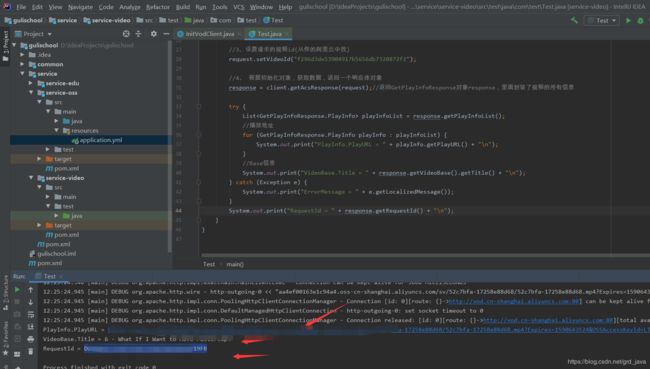Click the Project vertical tool window tab

click(5, 46)
